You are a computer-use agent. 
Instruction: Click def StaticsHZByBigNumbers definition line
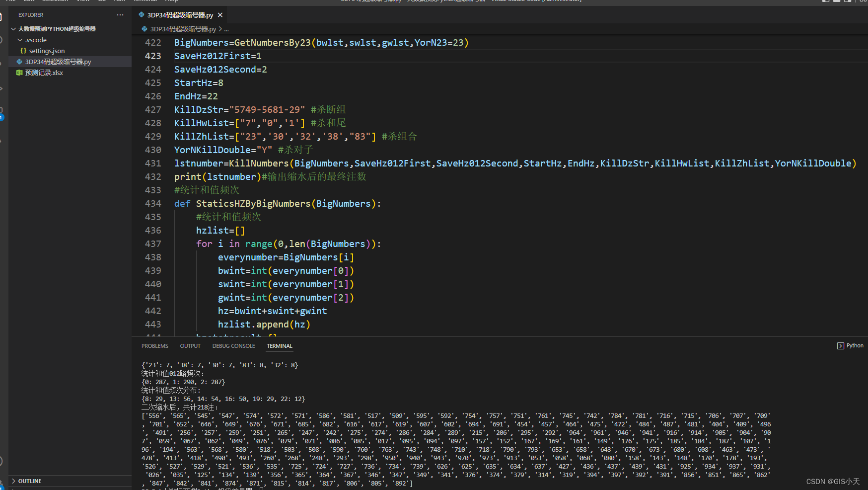[278, 204]
